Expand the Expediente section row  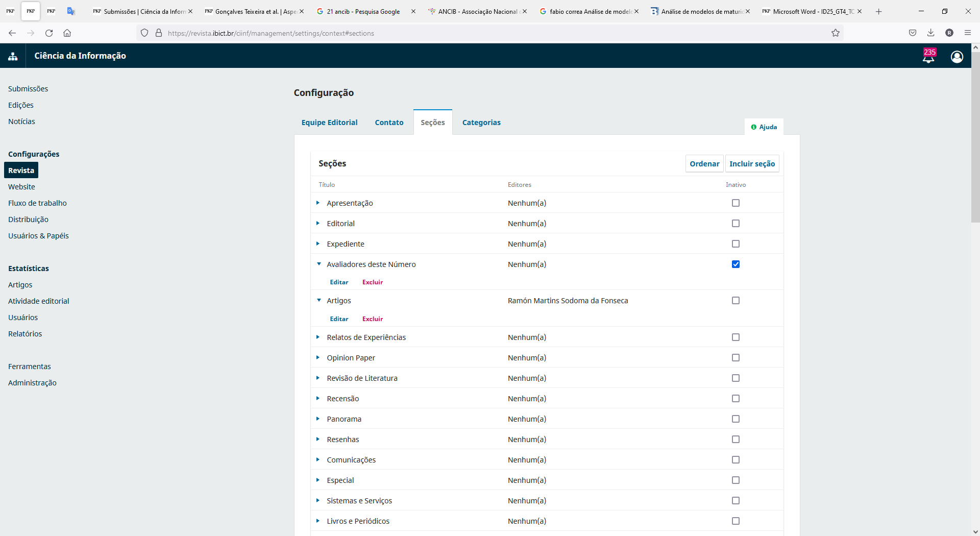pyautogui.click(x=318, y=244)
